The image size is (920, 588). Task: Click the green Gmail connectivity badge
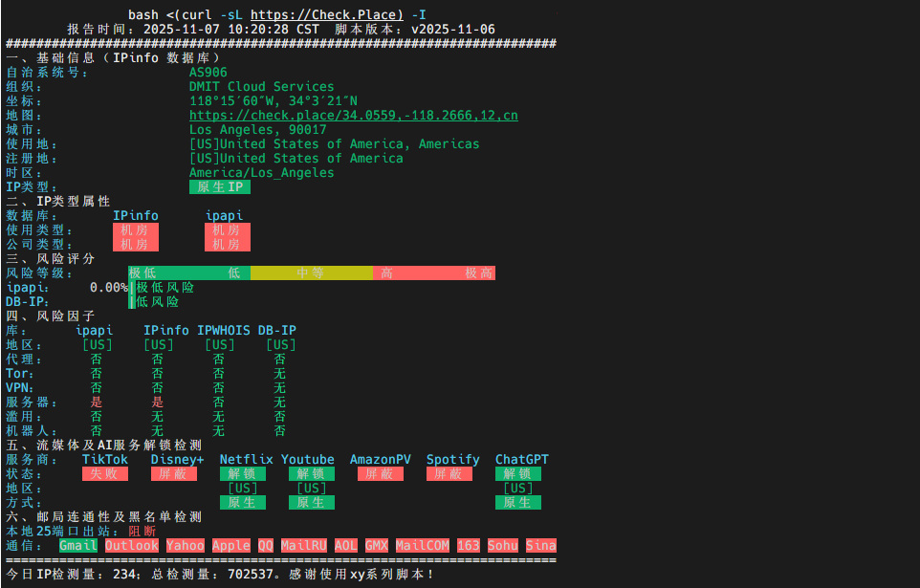pos(78,546)
